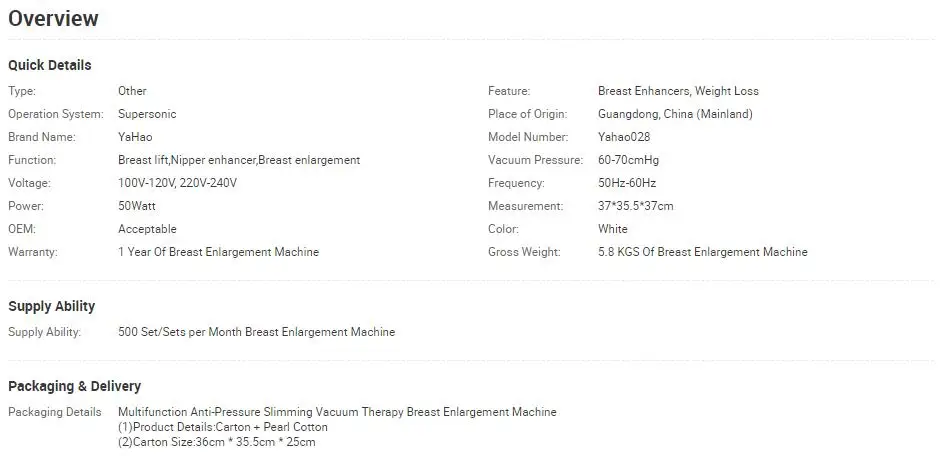This screenshot has height=456, width=940.
Task: Select the voltage value 100V-120V, 220V-240V
Action: click(177, 183)
